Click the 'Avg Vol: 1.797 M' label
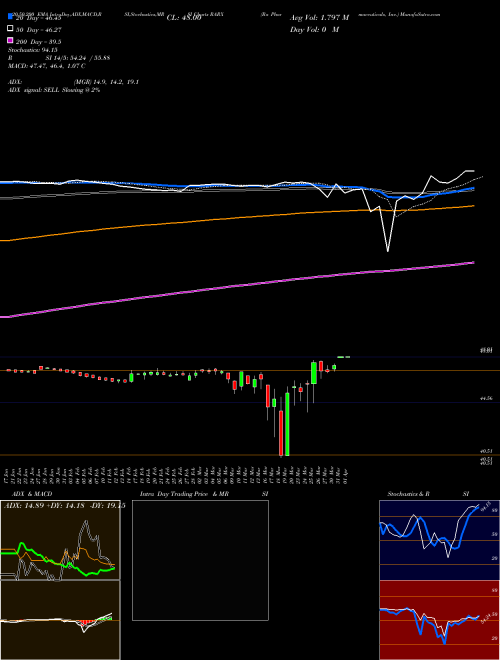Screen dimensions: 500x660 point(319,18)
